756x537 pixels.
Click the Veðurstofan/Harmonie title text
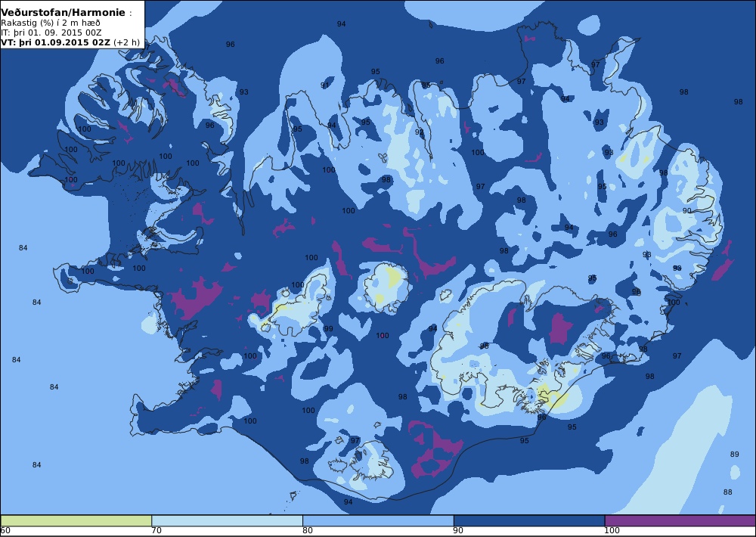pos(64,13)
